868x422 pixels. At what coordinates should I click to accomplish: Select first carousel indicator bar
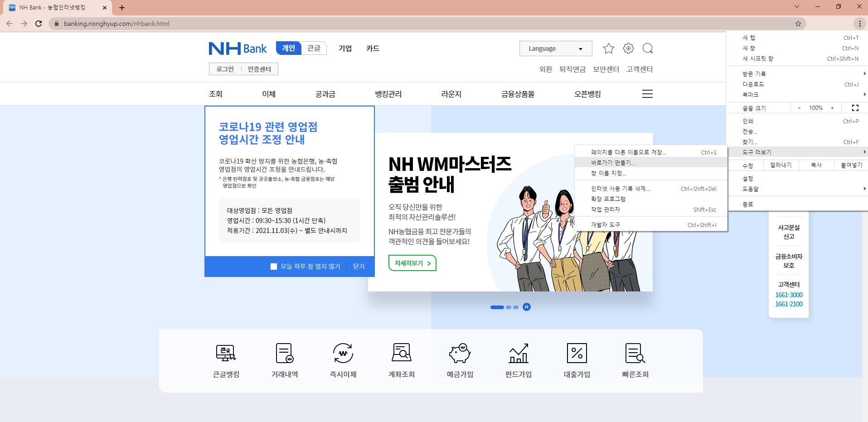pyautogui.click(x=497, y=307)
